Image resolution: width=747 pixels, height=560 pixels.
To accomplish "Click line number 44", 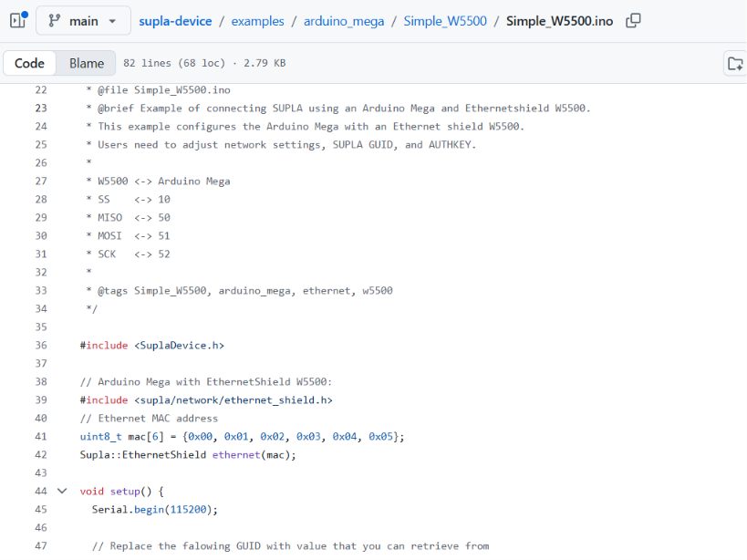I will click(x=41, y=492).
